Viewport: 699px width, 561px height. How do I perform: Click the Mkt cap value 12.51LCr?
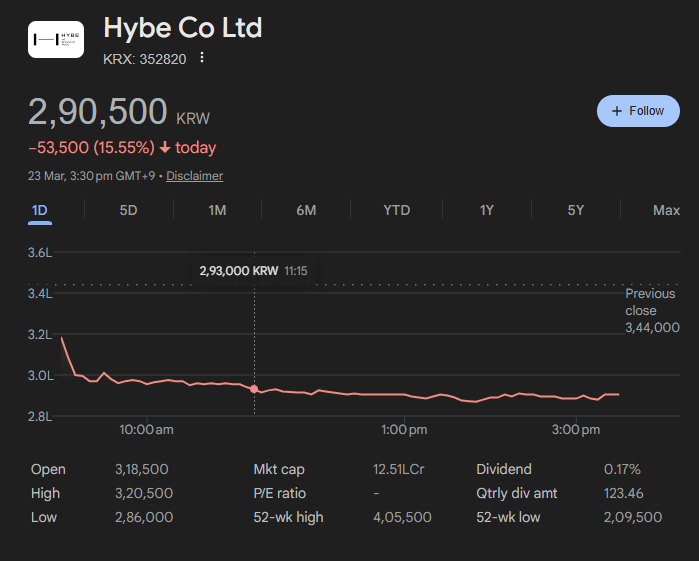[x=399, y=469]
